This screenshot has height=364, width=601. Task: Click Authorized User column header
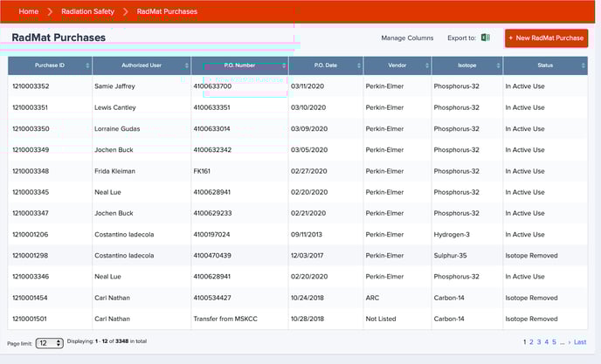tap(142, 65)
